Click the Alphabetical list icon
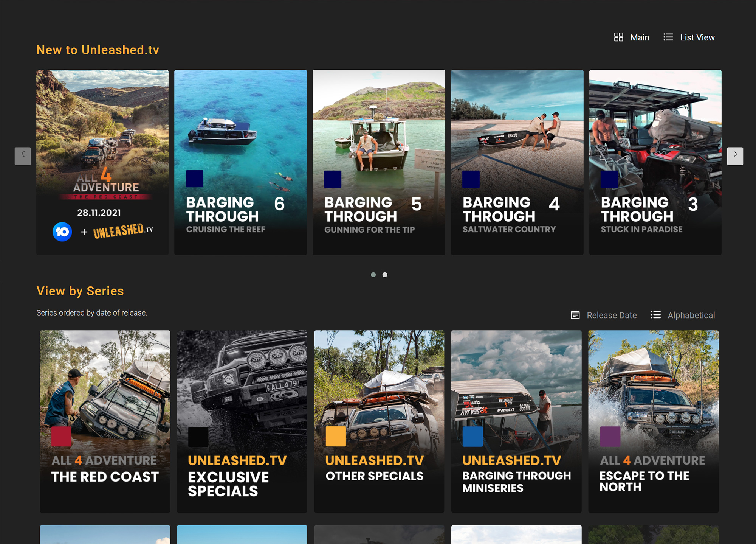Image resolution: width=756 pixels, height=544 pixels. click(656, 315)
